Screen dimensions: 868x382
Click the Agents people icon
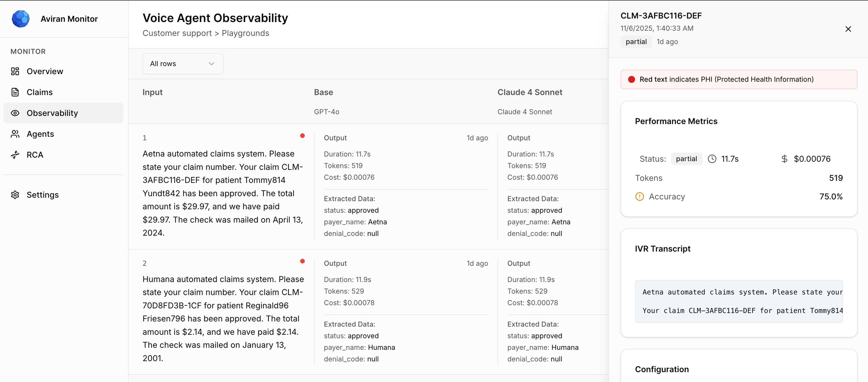tap(15, 134)
